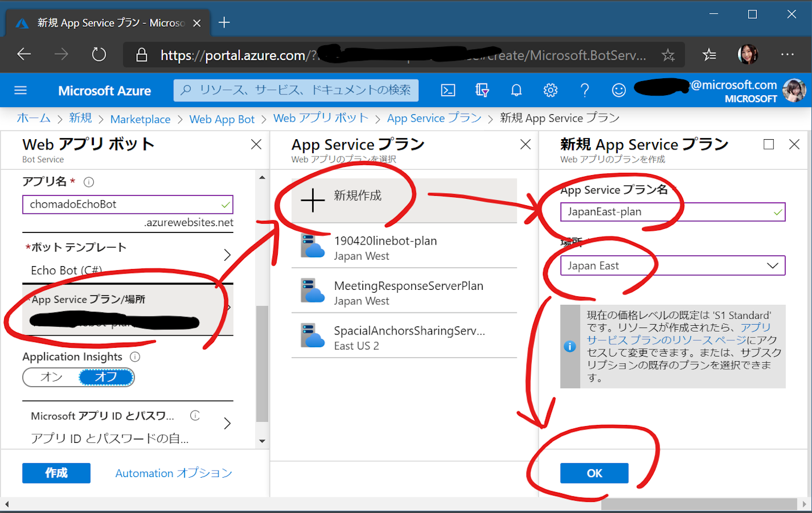Open the directory and subscription filter icon
Image resolution: width=812 pixels, height=513 pixels.
482,90
